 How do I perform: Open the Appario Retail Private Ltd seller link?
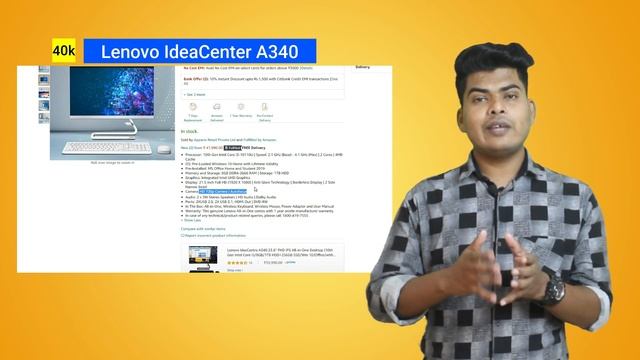tap(215, 140)
